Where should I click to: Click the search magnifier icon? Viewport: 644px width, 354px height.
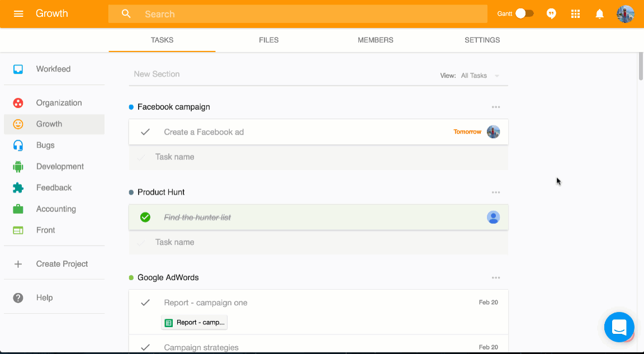[x=126, y=14]
